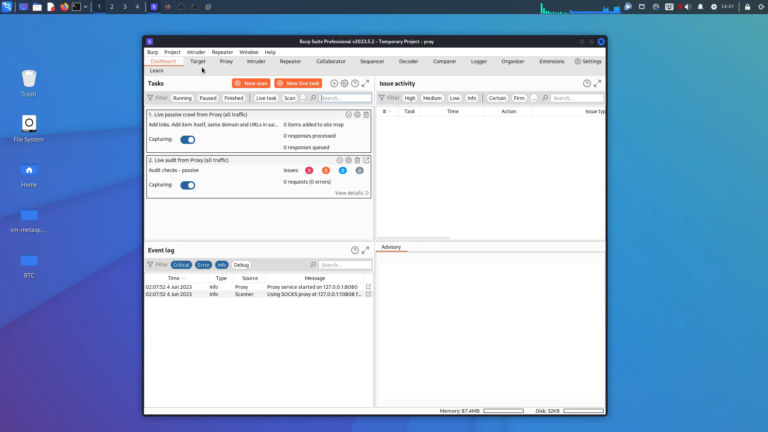Open settings for Live passive crawl task

pyautogui.click(x=358, y=115)
